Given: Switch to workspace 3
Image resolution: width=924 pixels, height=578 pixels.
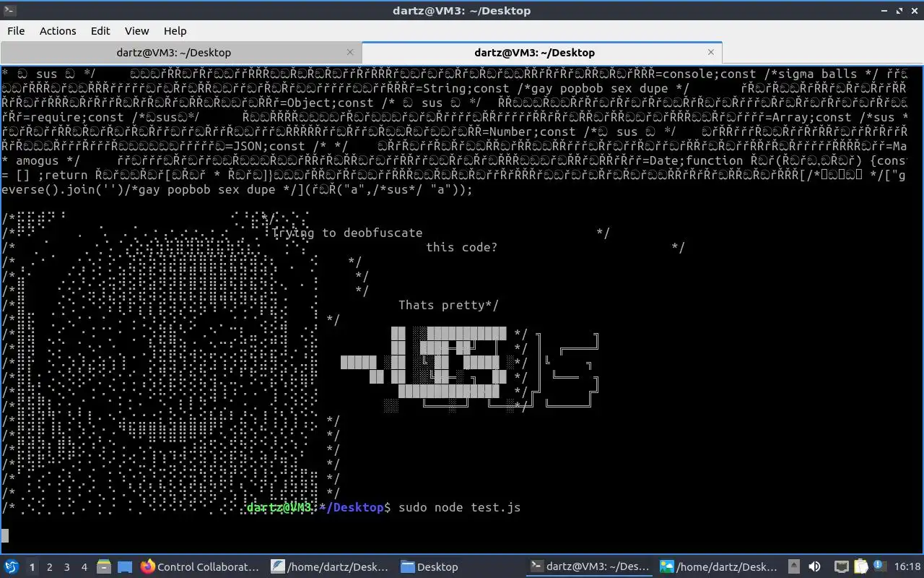Looking at the screenshot, I should [66, 567].
